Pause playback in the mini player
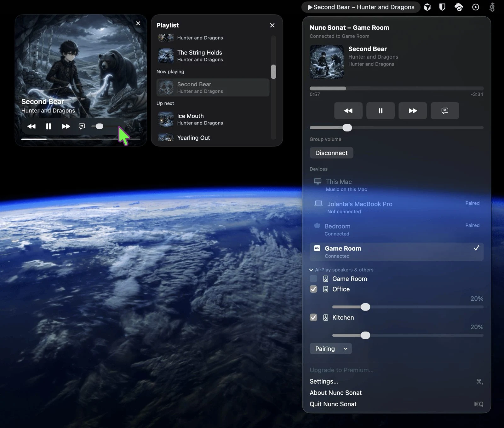The width and height of the screenshot is (504, 428). [49, 126]
